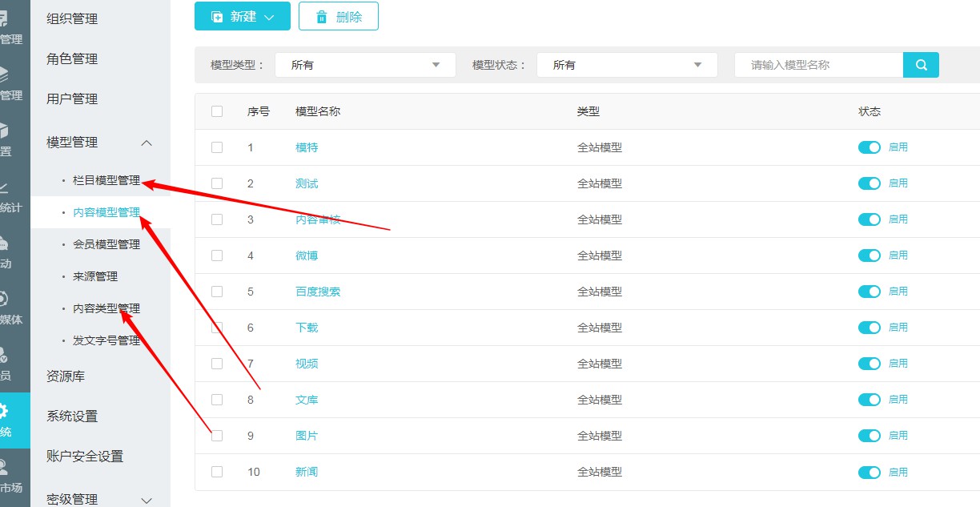The width and height of the screenshot is (980, 507).
Task: Open the 微博 model link
Action: (307, 256)
